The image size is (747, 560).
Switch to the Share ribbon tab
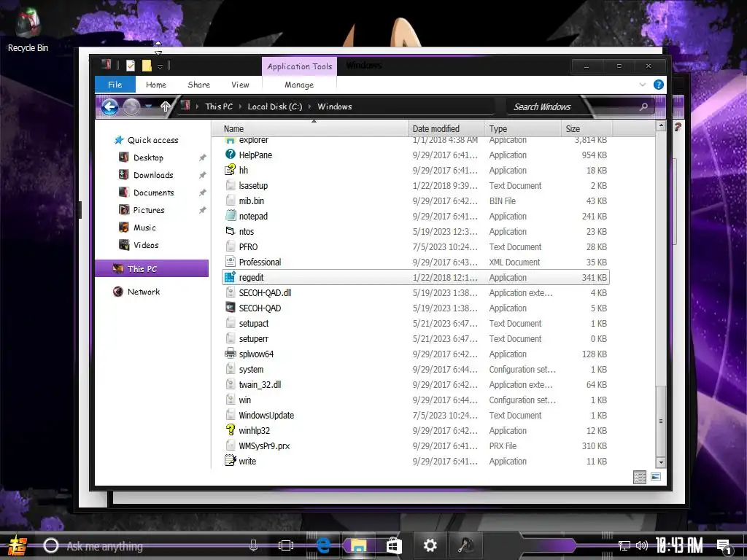(x=198, y=85)
